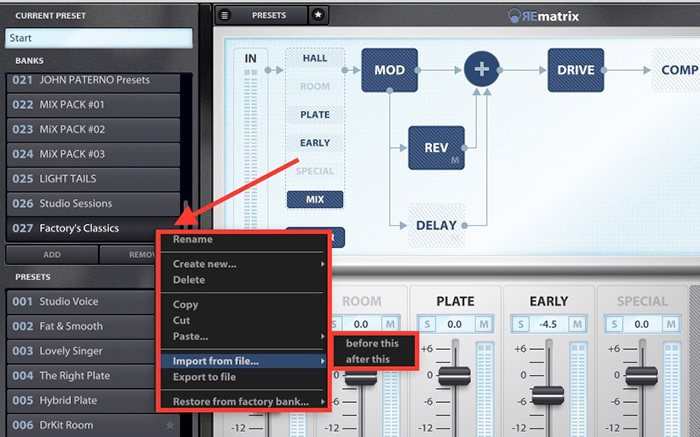Click the ADD bank button

[52, 254]
